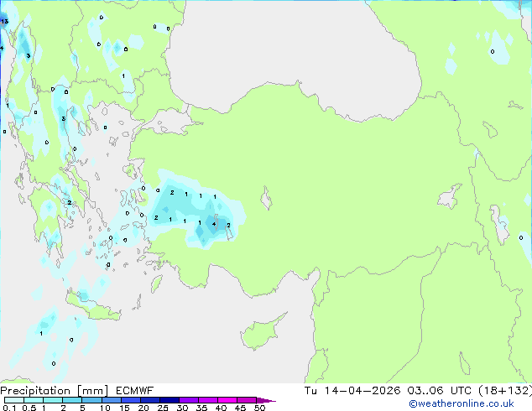Click the purple arrow tip above 50
Screen dimensions: 532x411
click(x=266, y=400)
